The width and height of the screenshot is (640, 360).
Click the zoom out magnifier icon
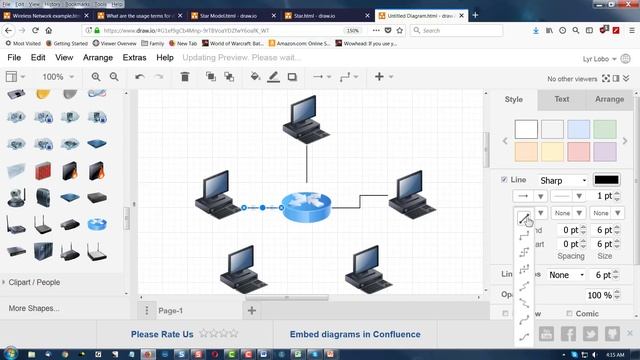[x=114, y=77]
